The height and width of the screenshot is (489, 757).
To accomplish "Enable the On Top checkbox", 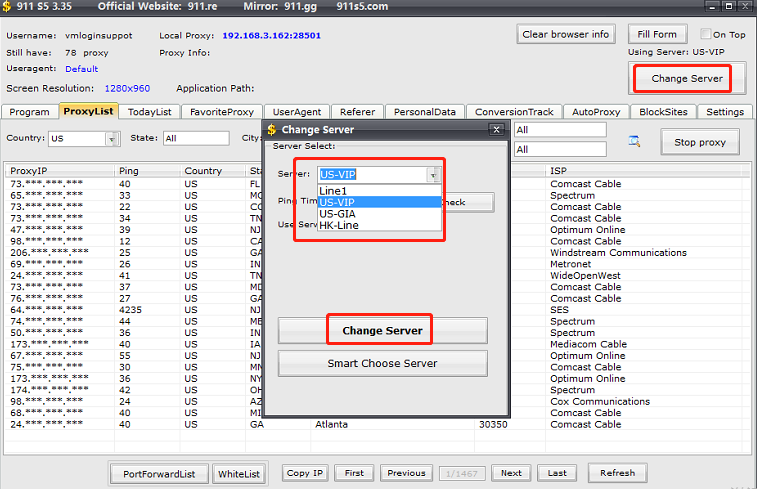I will (706, 34).
